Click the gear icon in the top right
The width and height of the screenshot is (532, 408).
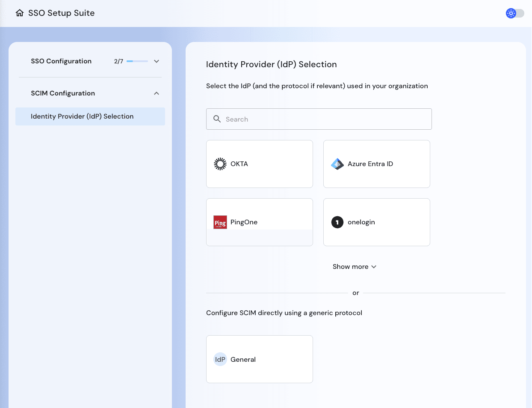point(511,13)
